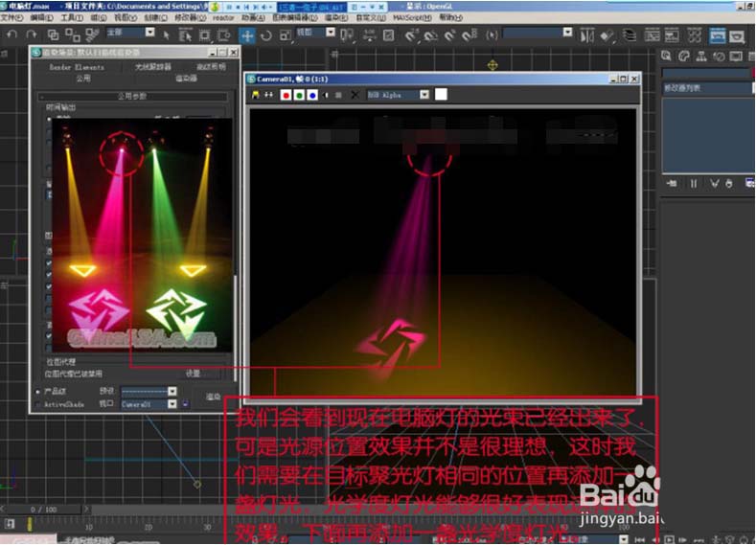Image resolution: width=756 pixels, height=545 pixels.
Task: Open the Edit menu
Action: [x=41, y=17]
